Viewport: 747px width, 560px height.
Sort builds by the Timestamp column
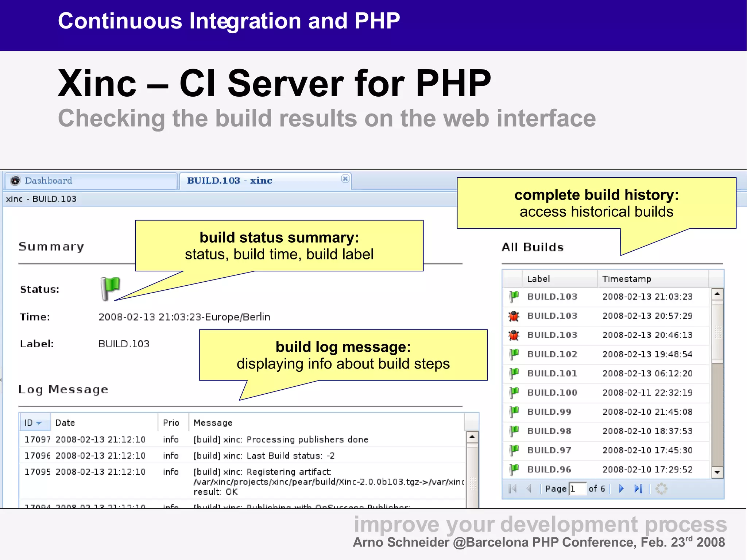(626, 279)
